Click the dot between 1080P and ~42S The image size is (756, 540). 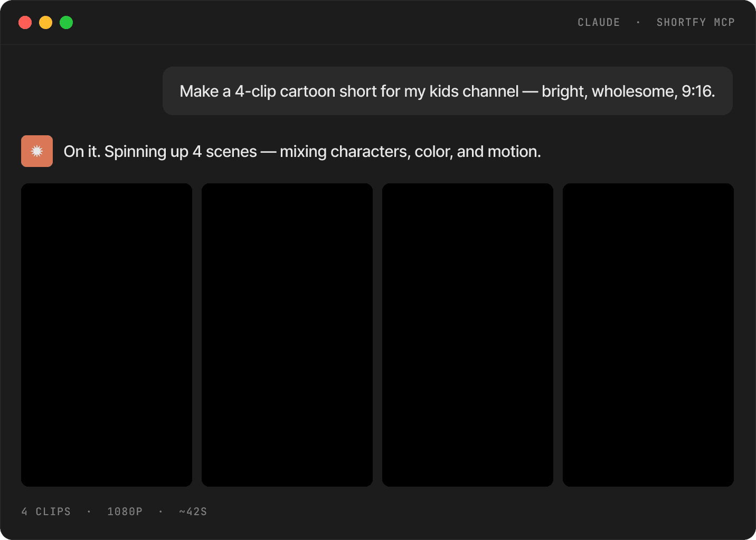160,511
